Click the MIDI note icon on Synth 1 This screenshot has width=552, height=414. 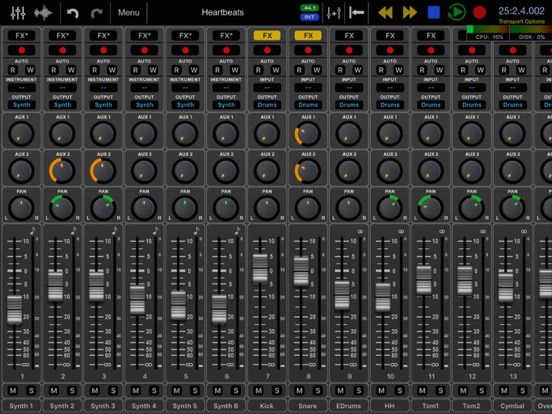tap(33, 231)
